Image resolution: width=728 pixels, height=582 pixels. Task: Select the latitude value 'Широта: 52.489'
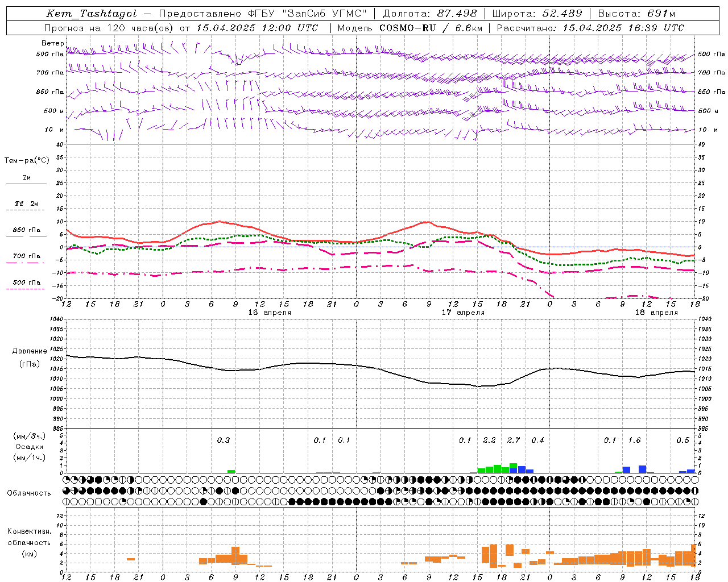tap(537, 14)
